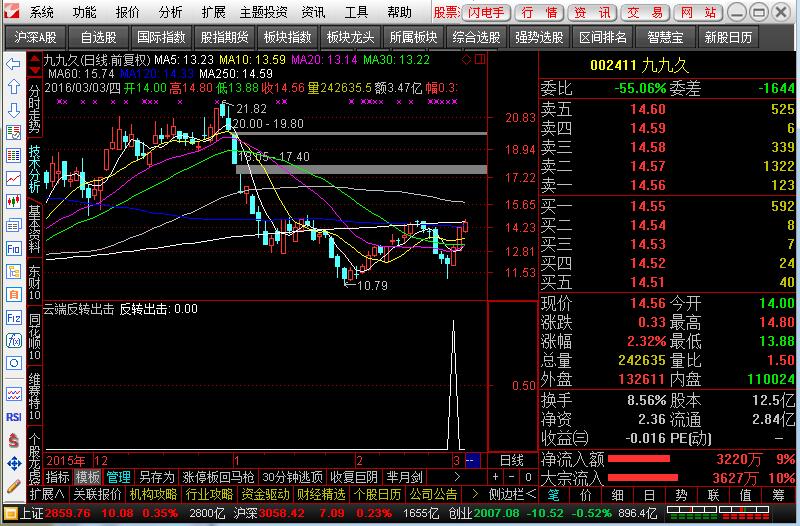Click the 交易 button in top bar
The width and height of the screenshot is (800, 526).
click(x=645, y=12)
